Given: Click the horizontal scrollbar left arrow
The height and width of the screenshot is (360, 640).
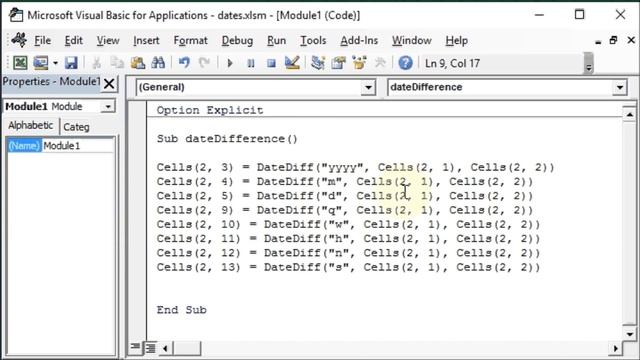Looking at the screenshot, I should click(165, 348).
